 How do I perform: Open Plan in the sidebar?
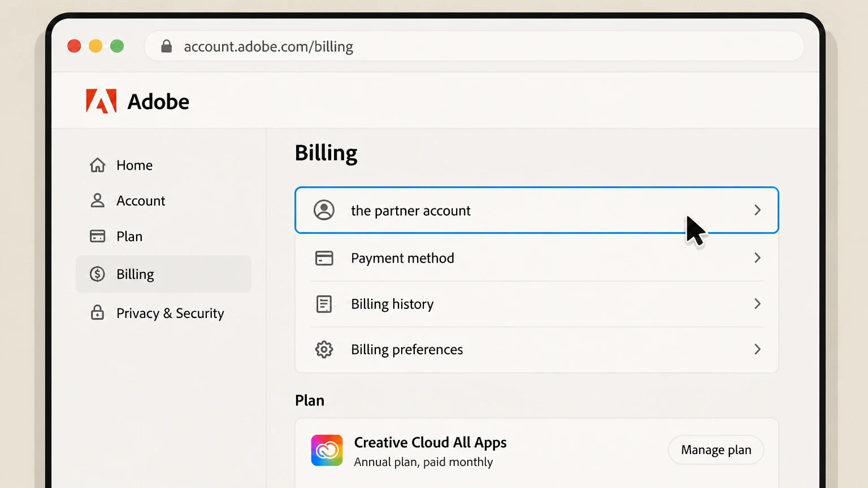click(129, 236)
